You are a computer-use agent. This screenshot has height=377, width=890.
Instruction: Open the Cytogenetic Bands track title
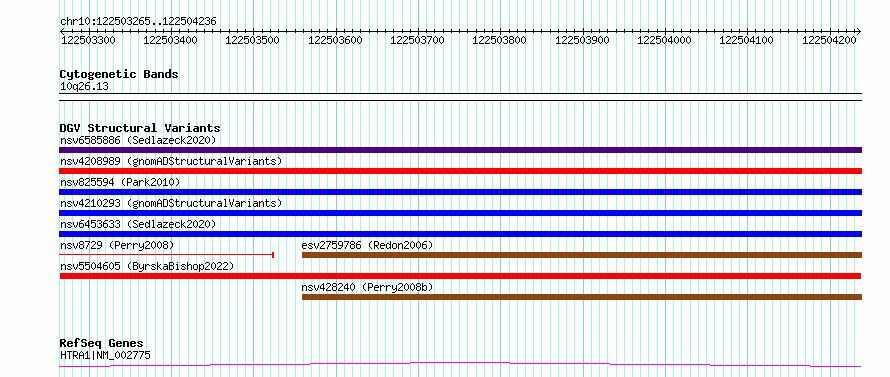pyautogui.click(x=119, y=74)
